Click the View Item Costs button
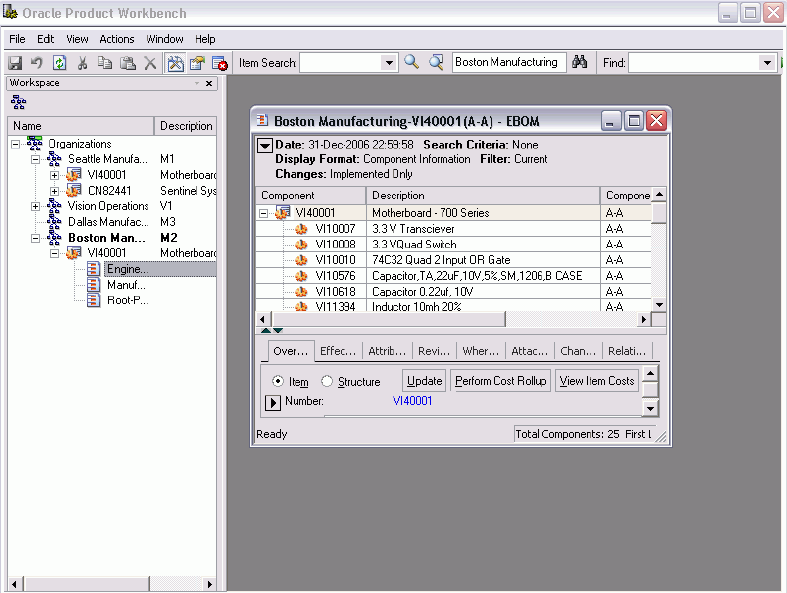Screen dimensions: 787x593 (x=597, y=381)
